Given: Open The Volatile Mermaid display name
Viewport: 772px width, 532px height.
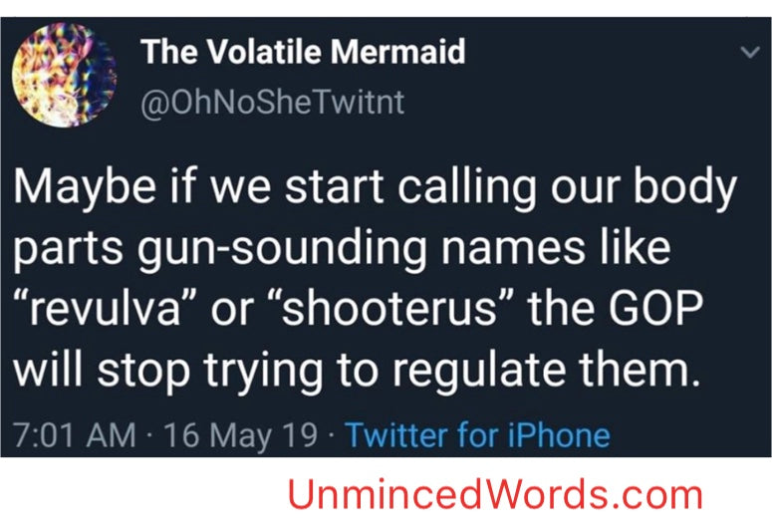Looking at the screenshot, I should pyautogui.click(x=304, y=53).
